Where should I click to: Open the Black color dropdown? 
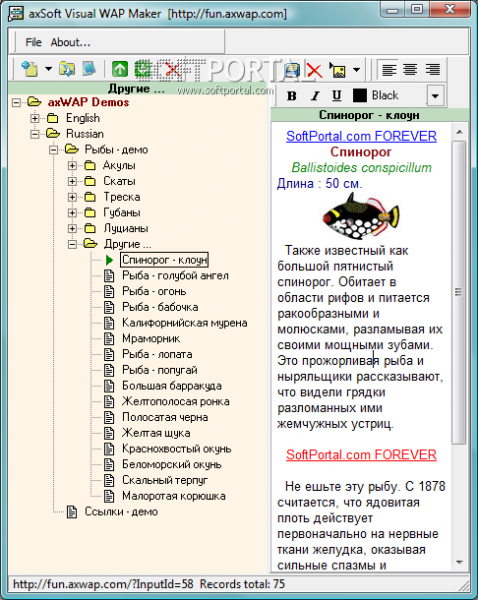tap(436, 96)
